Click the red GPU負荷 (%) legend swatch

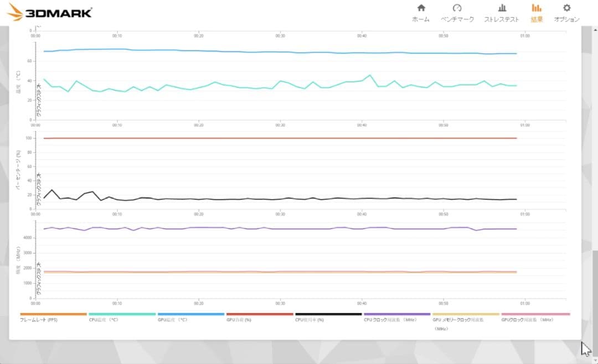pyautogui.click(x=260, y=314)
